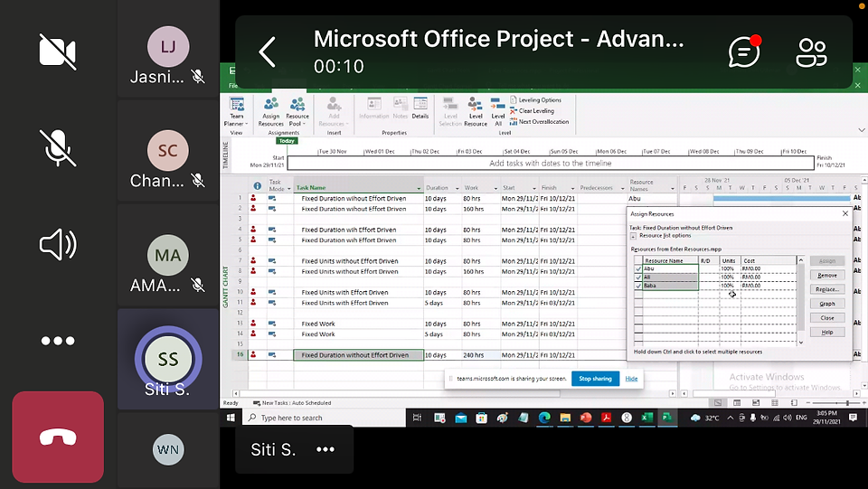Click Clear Leveling in the ribbon

point(532,110)
